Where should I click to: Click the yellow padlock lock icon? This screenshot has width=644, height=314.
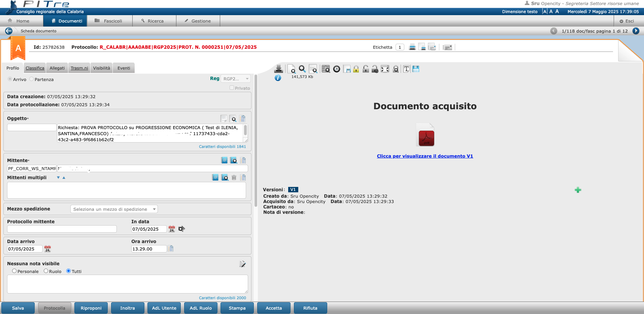click(x=356, y=69)
